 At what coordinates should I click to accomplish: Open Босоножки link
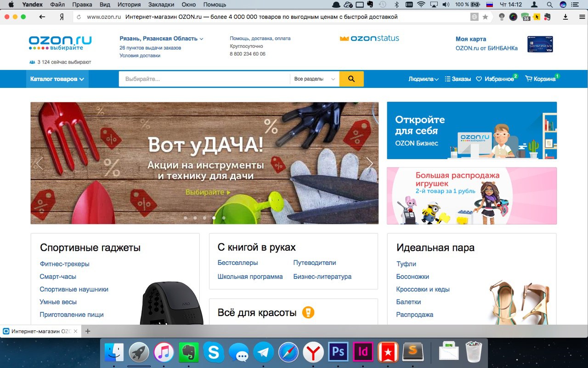tap(413, 277)
